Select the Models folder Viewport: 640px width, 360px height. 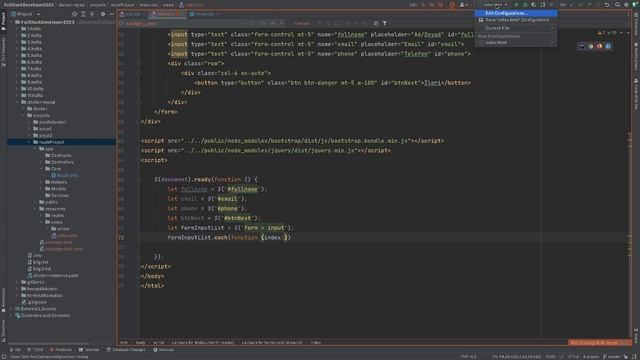(x=56, y=189)
